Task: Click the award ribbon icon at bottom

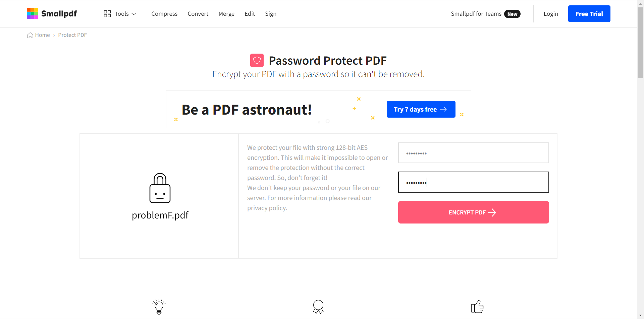Action: pos(318,307)
